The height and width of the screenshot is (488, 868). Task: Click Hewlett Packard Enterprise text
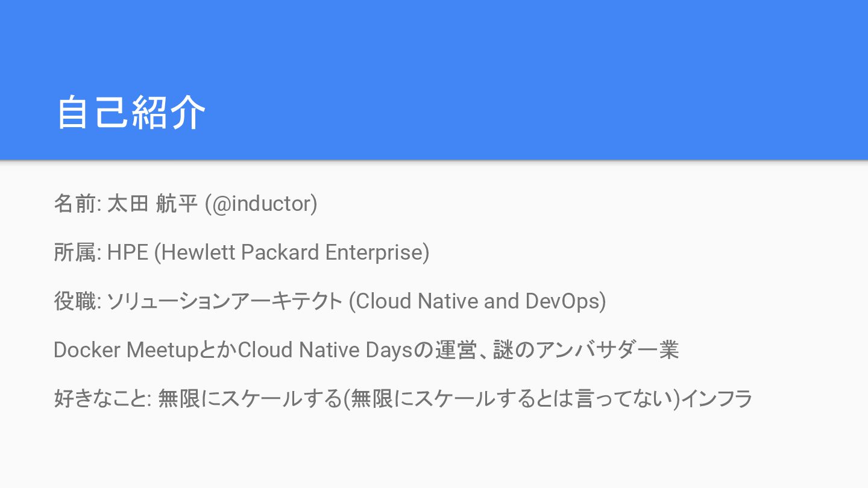pos(292,252)
